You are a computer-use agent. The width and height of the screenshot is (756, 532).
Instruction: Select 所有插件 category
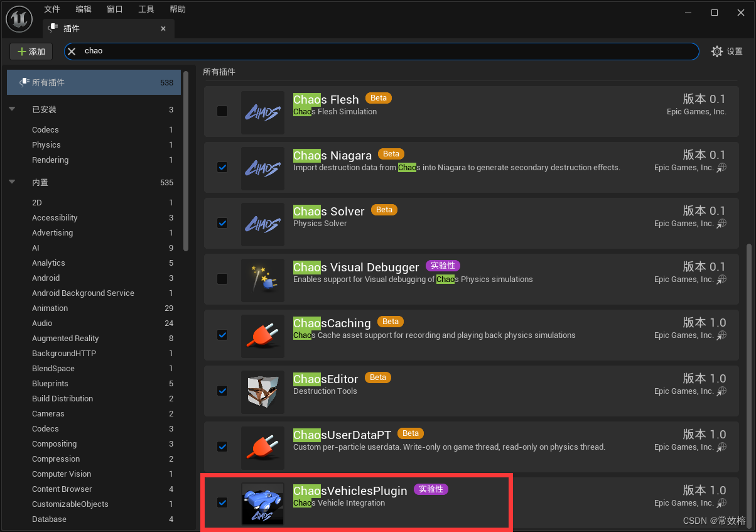(x=94, y=82)
